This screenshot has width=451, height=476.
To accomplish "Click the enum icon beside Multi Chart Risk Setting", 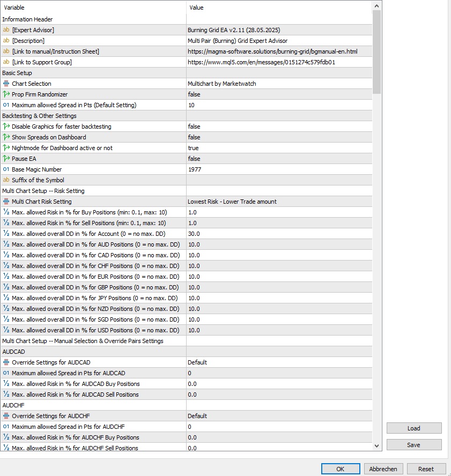I will [6, 202].
